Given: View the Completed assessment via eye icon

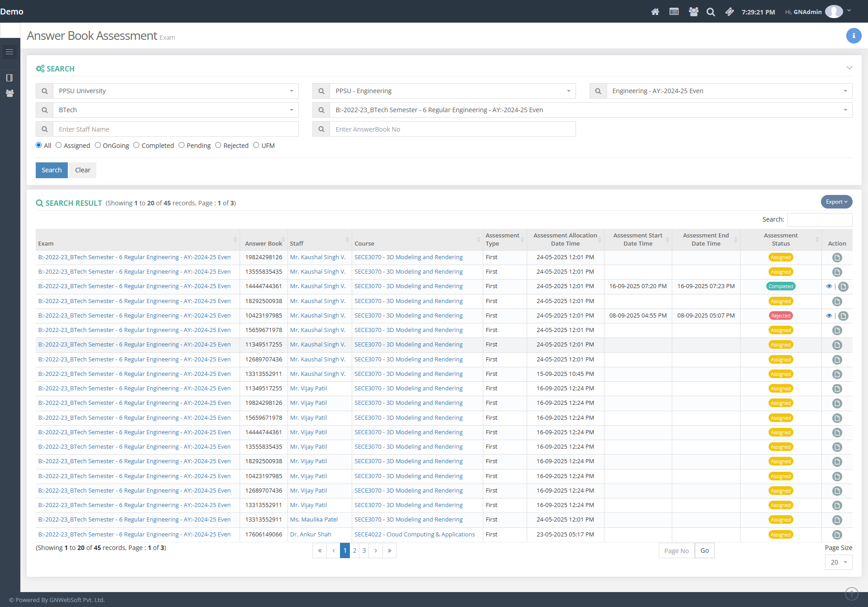Looking at the screenshot, I should [829, 286].
